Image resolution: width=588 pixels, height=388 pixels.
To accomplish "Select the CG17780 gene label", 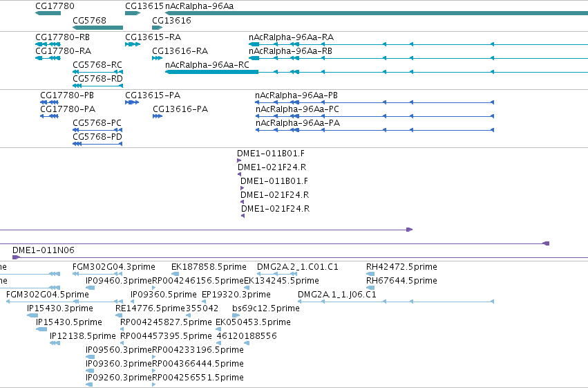I will [55, 6].
